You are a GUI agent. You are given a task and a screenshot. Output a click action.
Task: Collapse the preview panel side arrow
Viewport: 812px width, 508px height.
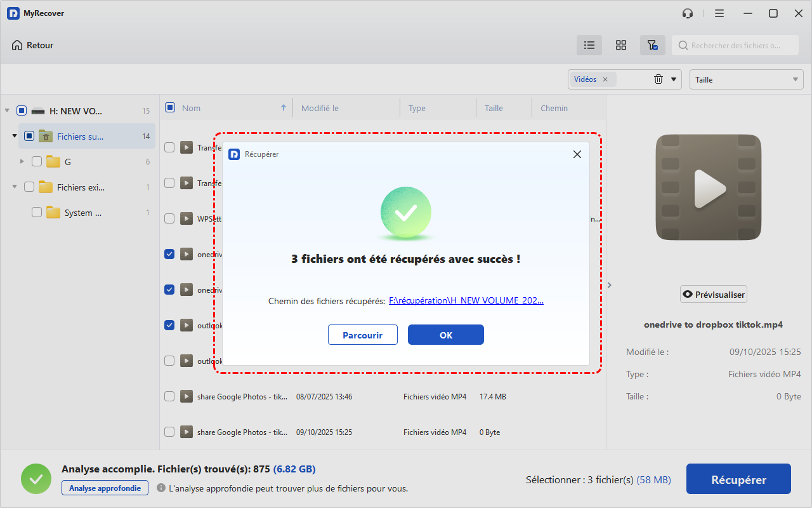coord(610,285)
